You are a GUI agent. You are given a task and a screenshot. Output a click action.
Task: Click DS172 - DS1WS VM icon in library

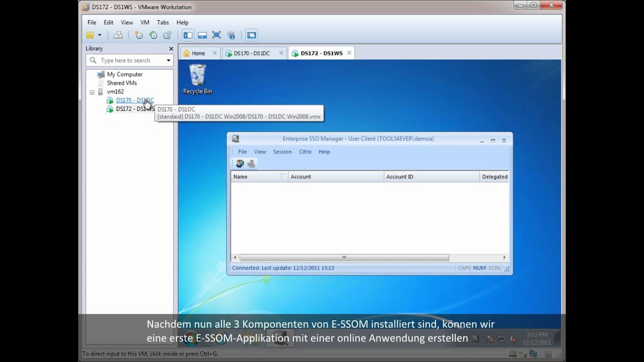point(110,109)
